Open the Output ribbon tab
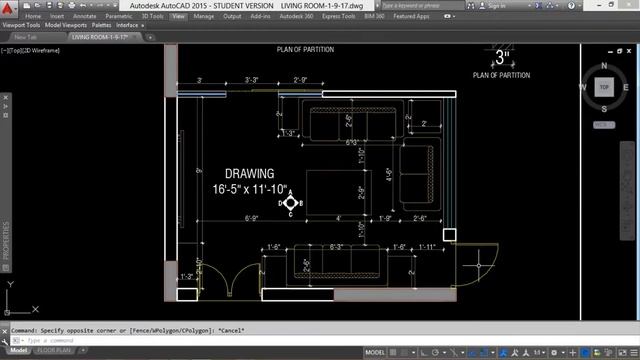 [x=232, y=16]
